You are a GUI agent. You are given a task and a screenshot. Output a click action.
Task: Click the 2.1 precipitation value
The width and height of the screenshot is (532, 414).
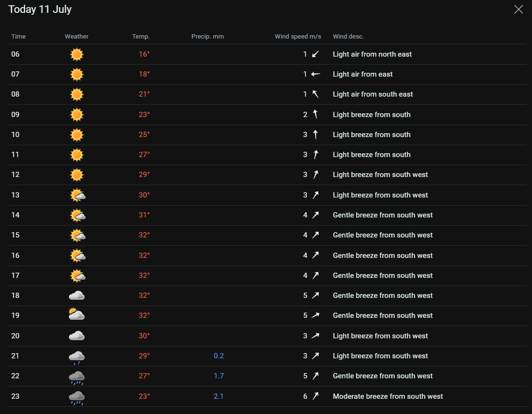click(x=218, y=396)
